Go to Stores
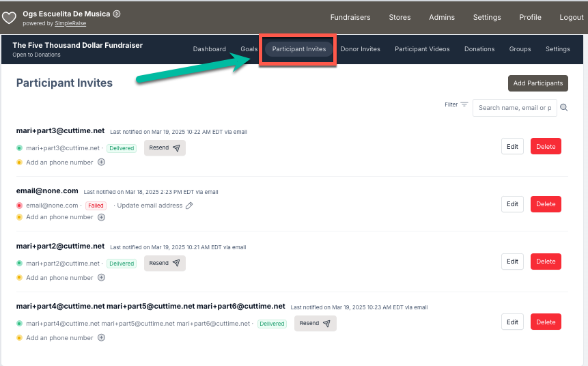 [x=400, y=17]
